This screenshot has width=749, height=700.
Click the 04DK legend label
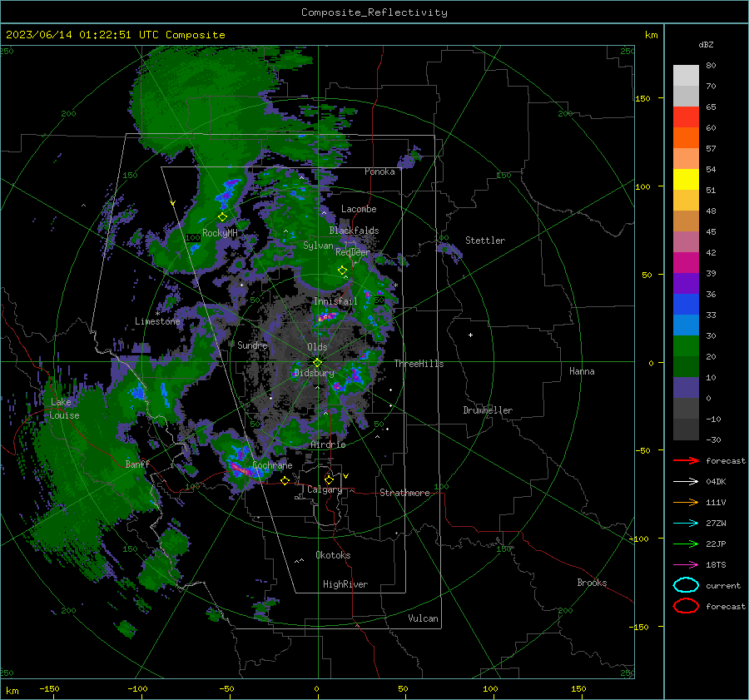click(x=716, y=481)
